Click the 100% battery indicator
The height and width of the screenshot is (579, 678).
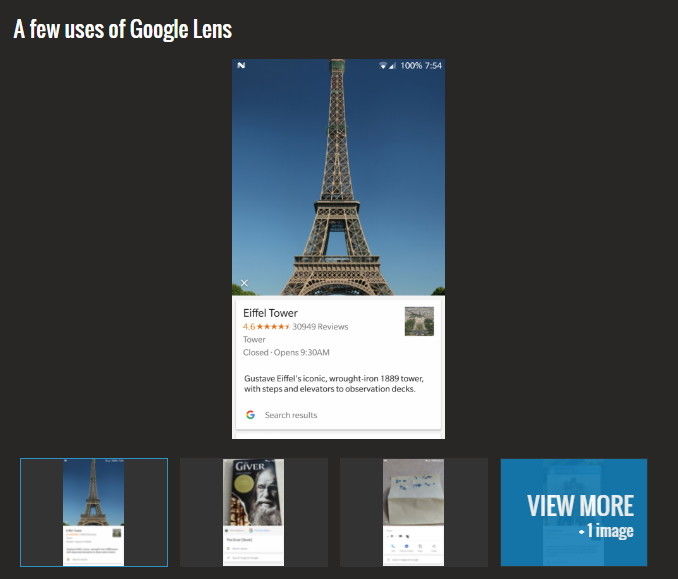(411, 66)
